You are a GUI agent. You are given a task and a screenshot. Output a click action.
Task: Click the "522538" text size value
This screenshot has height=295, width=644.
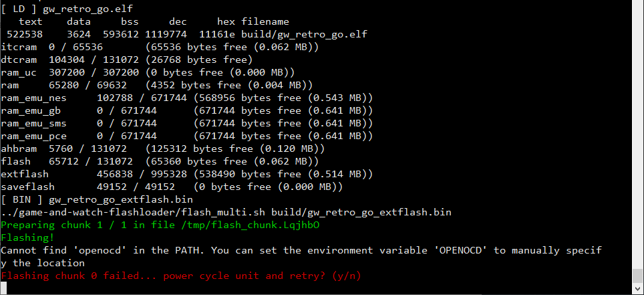pyautogui.click(x=25, y=34)
